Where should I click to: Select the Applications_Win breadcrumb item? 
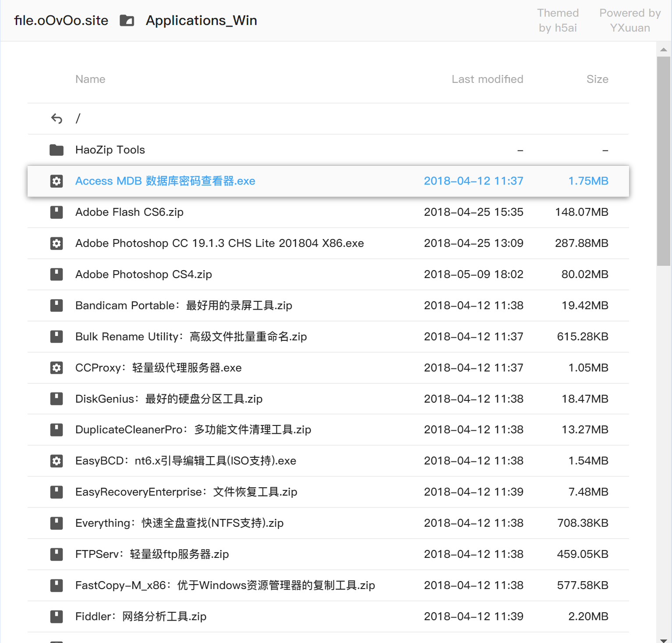(x=201, y=21)
